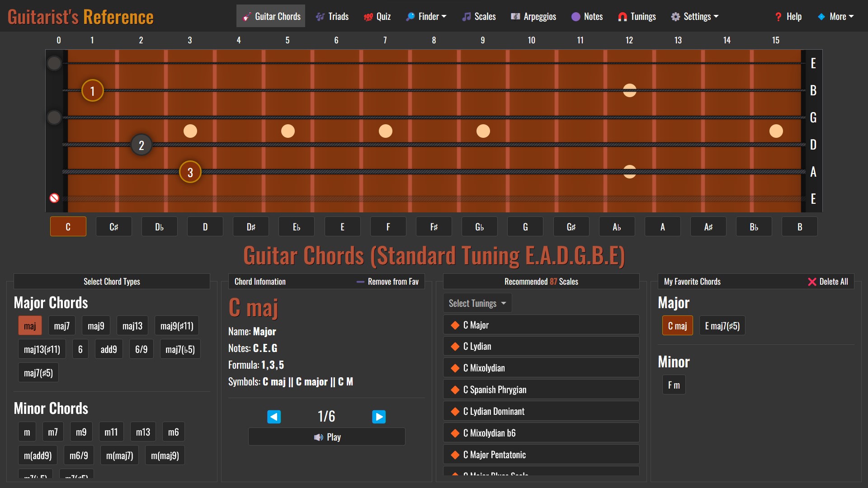Choose the F♯ root note button
The width and height of the screenshot is (868, 488).
pos(434,227)
